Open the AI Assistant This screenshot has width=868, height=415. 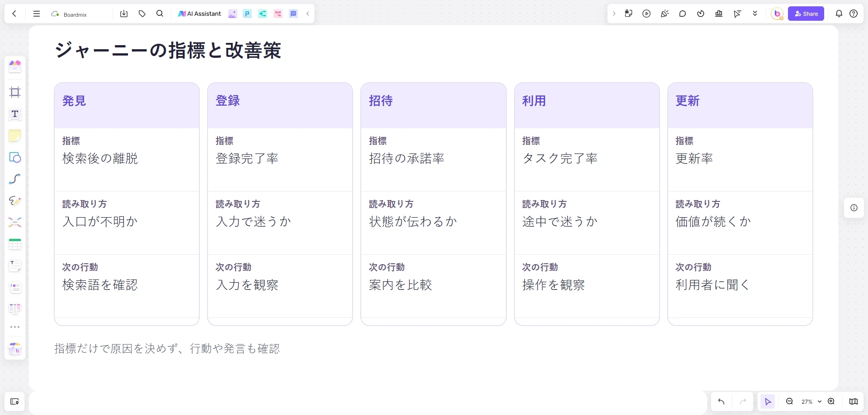199,14
